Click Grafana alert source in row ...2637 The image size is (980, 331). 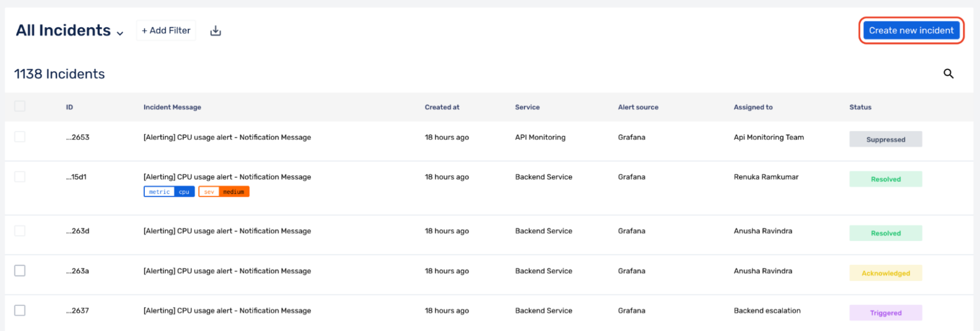632,311
